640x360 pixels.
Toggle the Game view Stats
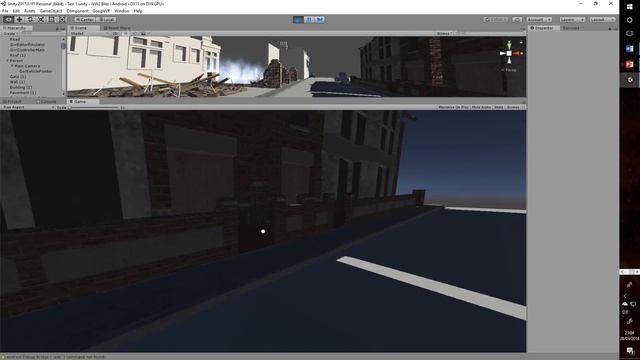point(499,107)
